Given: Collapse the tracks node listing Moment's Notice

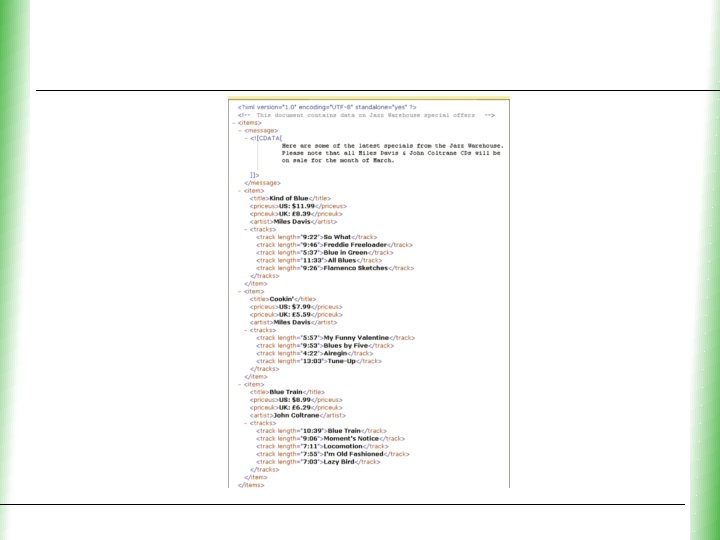Looking at the screenshot, I should coord(246,423).
